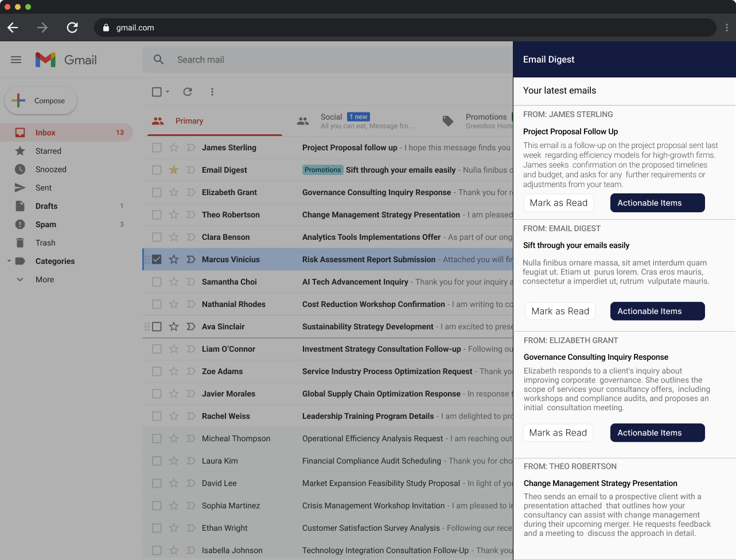Mark Samantha Choi email as important
The width and height of the screenshot is (736, 560).
click(x=191, y=282)
